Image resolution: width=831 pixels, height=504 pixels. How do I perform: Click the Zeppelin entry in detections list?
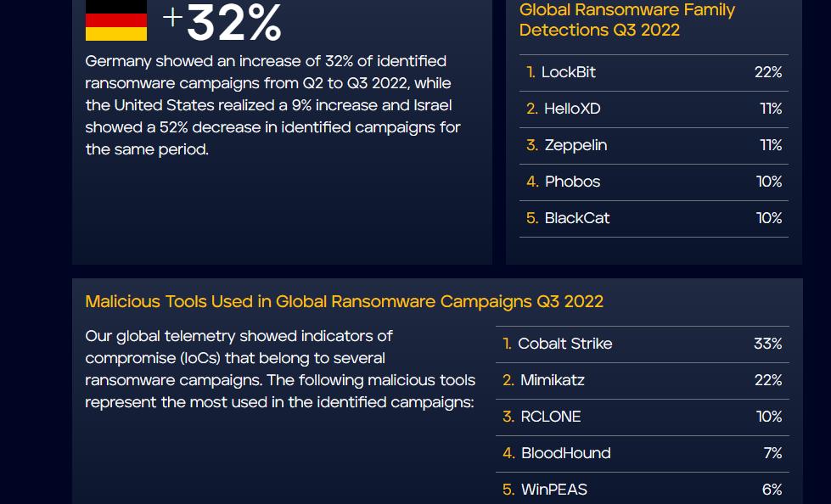[x=654, y=146]
